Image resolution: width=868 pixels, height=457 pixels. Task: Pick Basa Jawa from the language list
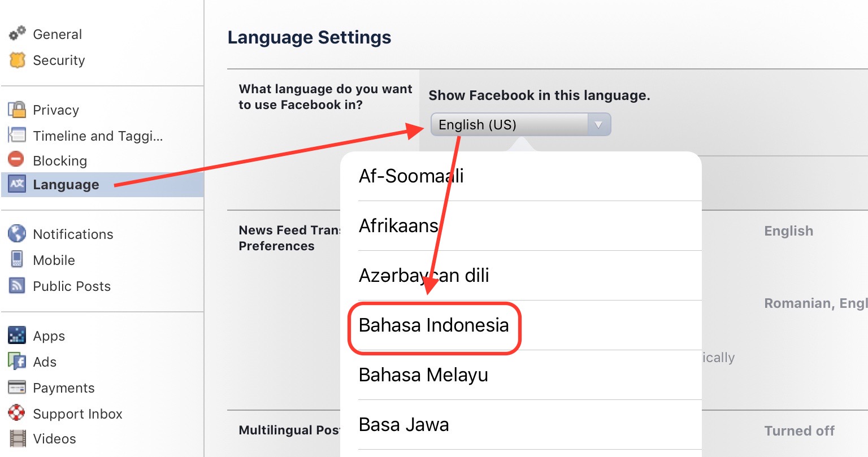(x=402, y=424)
